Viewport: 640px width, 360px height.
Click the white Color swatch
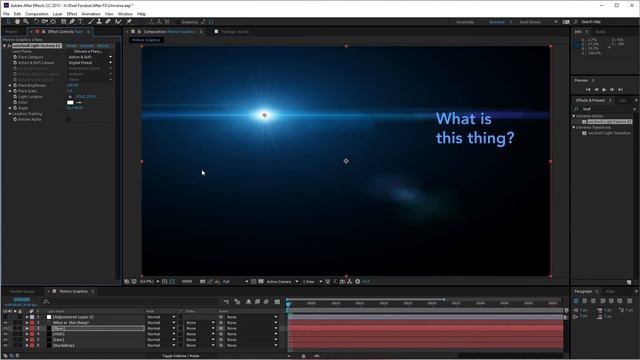[x=70, y=102]
